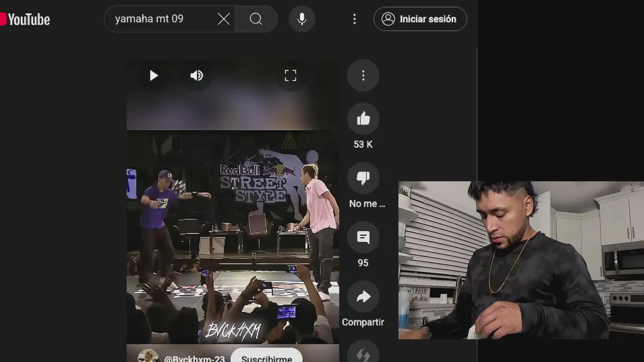Click Iniciar sesión button
The width and height of the screenshot is (644, 362).
(x=420, y=19)
